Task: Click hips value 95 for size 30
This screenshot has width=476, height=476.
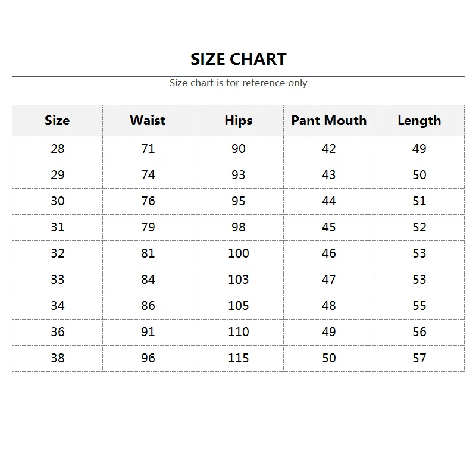Action: [238, 201]
